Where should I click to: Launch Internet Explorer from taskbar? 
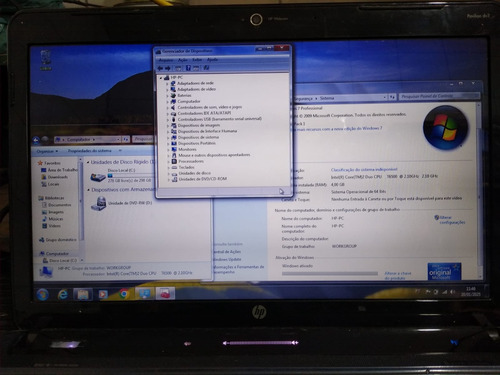click(x=62, y=294)
